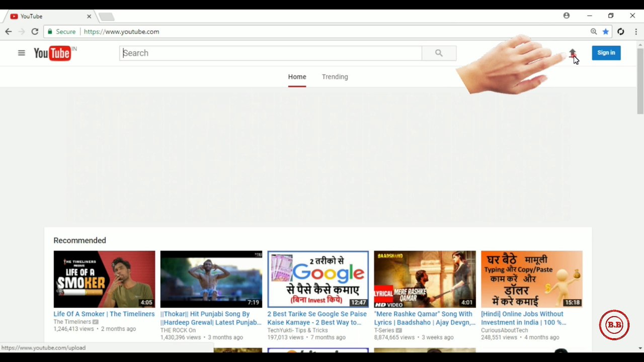Open T-Series channel link
Screen dimensions: 644x362
click(x=384, y=330)
